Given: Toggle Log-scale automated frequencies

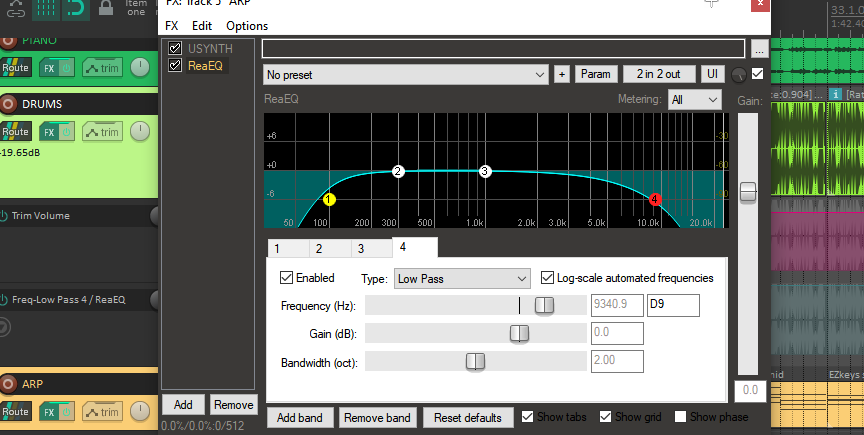Looking at the screenshot, I should tap(547, 277).
